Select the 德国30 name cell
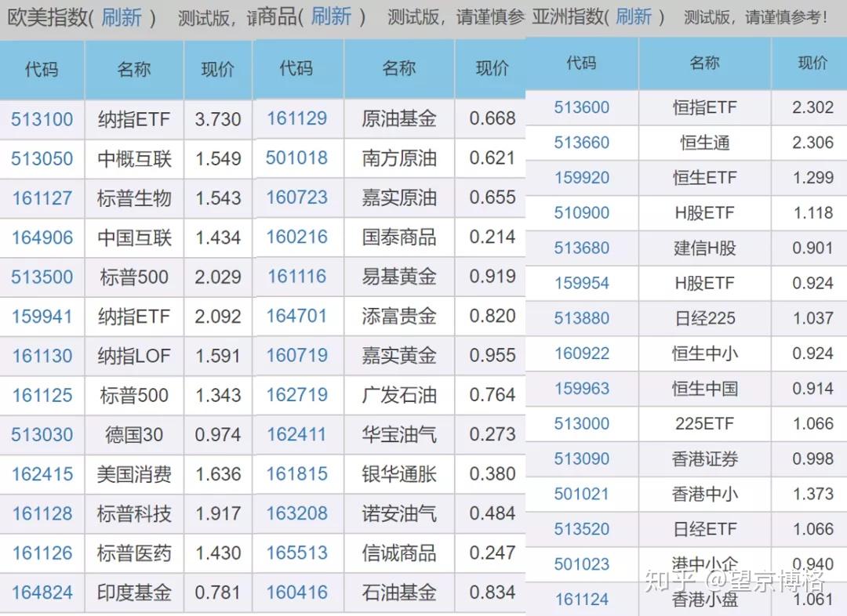Viewport: 847px width, 616px height. [x=135, y=435]
